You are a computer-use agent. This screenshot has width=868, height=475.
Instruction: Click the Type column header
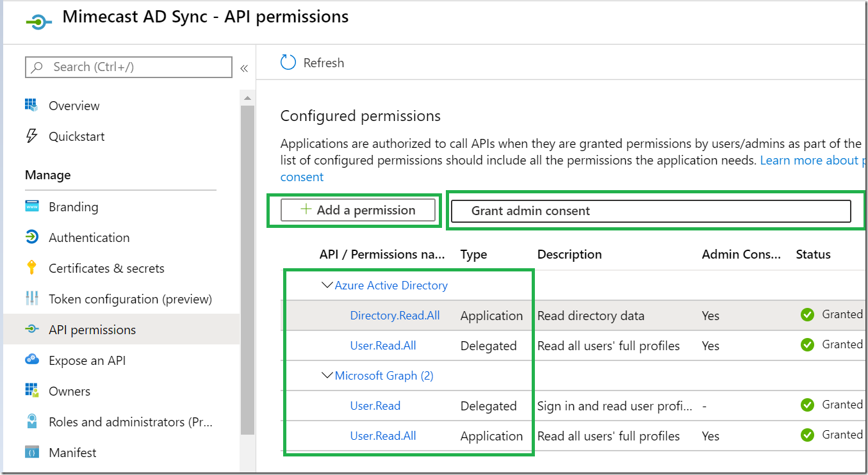473,254
